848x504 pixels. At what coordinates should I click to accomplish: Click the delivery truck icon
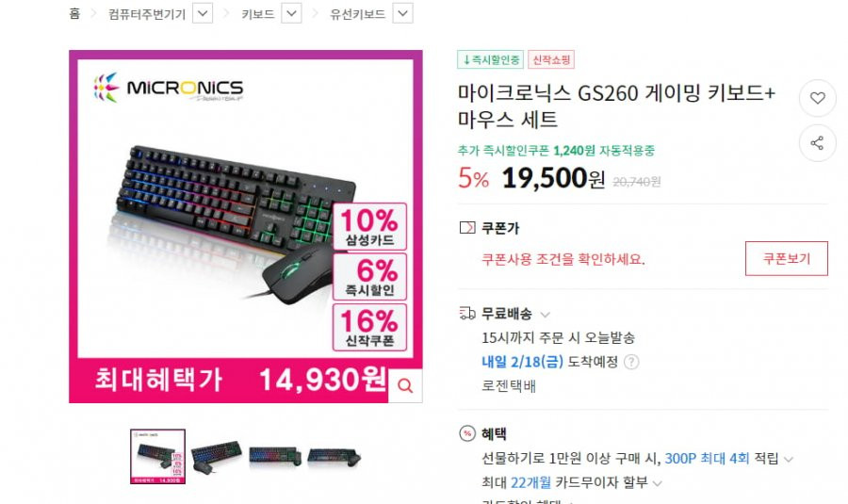[467, 313]
